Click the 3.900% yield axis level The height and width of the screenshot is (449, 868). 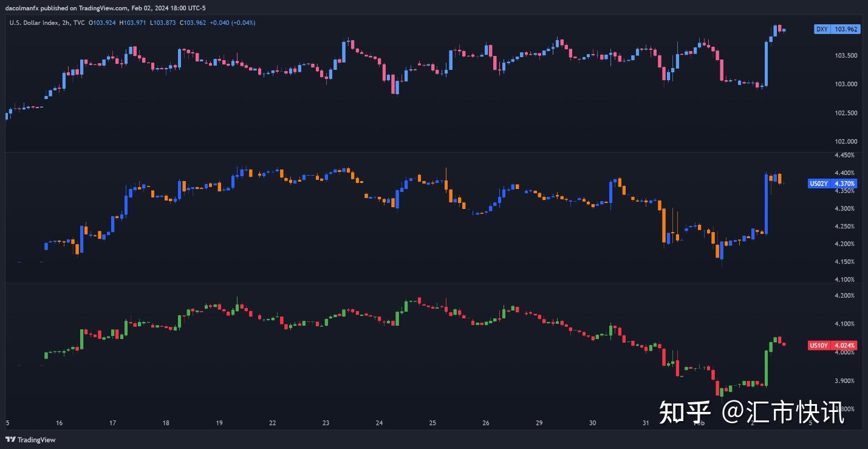click(x=844, y=381)
